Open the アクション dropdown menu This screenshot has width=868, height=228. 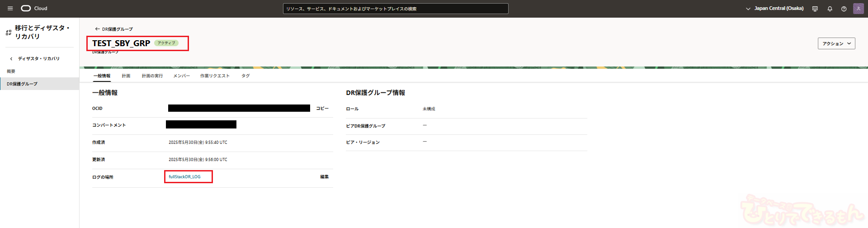[836, 43]
